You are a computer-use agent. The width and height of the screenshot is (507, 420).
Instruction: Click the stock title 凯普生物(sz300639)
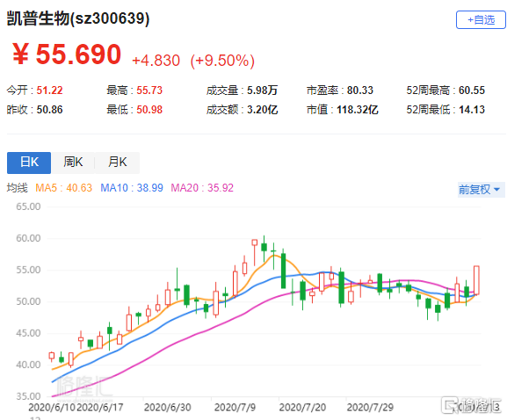(78, 18)
